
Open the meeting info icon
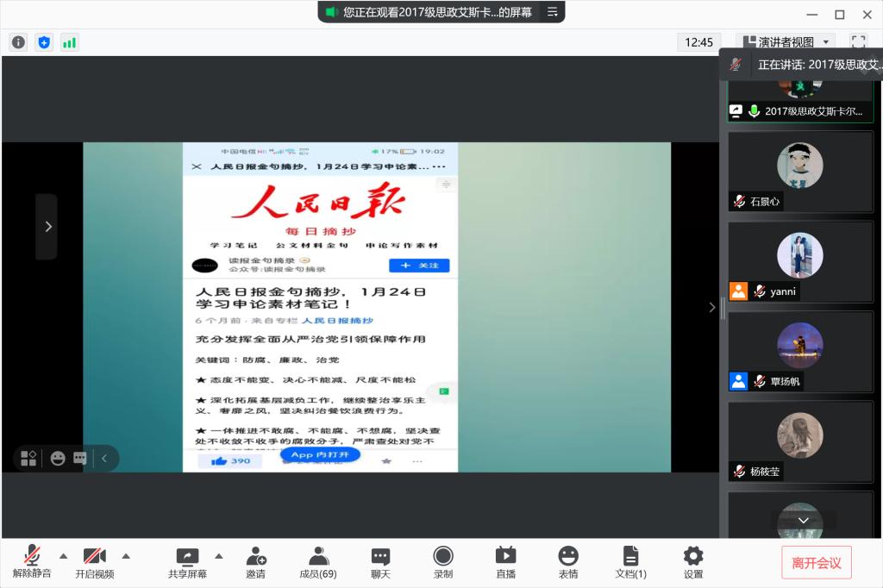click(18, 42)
